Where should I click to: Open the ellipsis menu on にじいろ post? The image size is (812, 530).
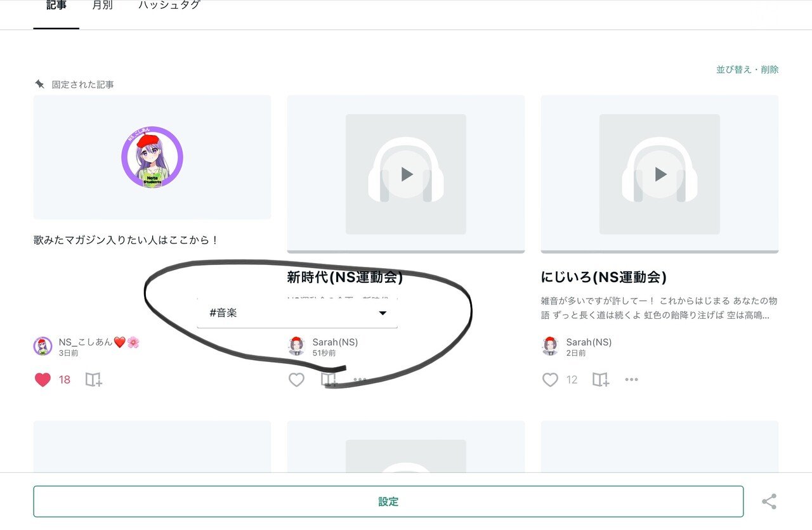[631, 379]
